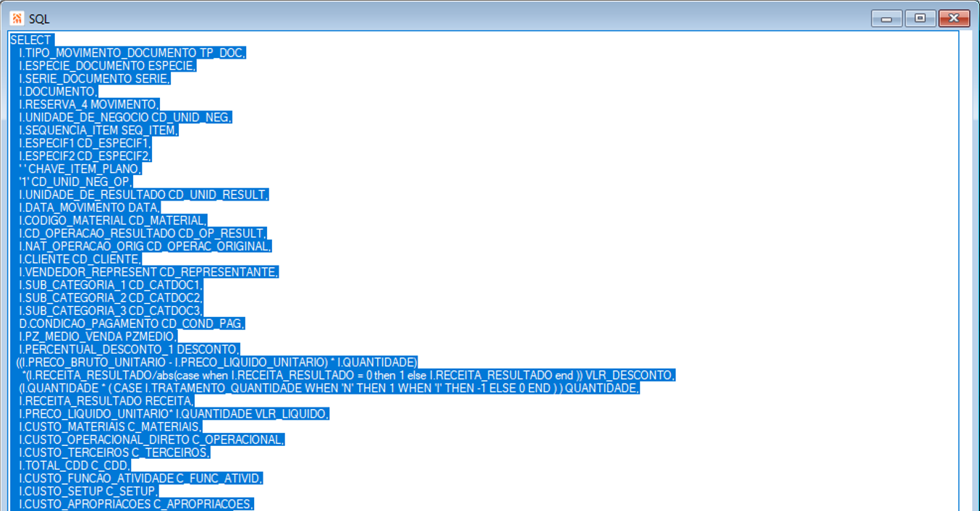The width and height of the screenshot is (980, 511).
Task: Click the line ending with VLR_LIQUIDO
Action: point(174,413)
